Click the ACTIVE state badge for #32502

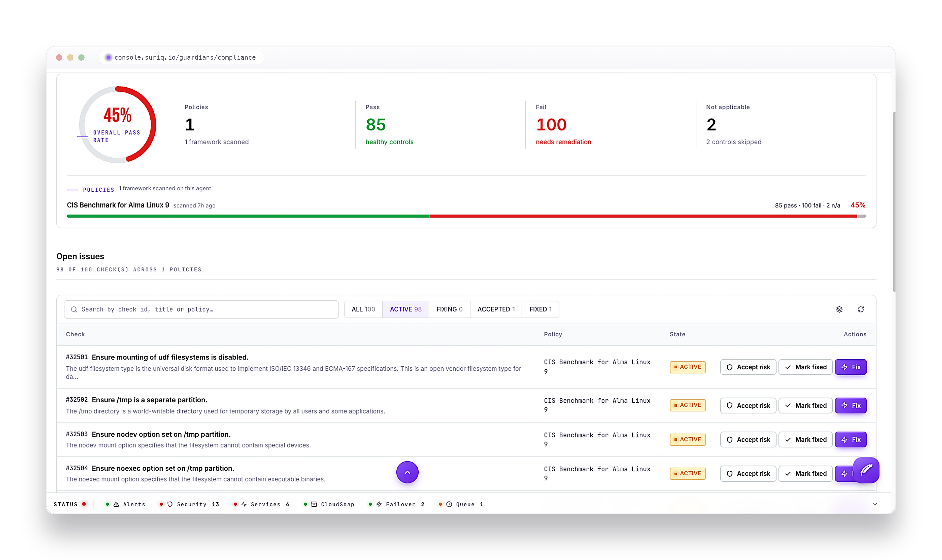click(x=687, y=405)
